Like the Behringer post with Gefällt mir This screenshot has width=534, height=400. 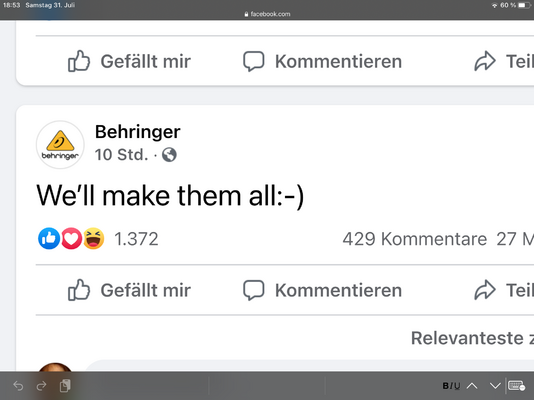(x=129, y=290)
